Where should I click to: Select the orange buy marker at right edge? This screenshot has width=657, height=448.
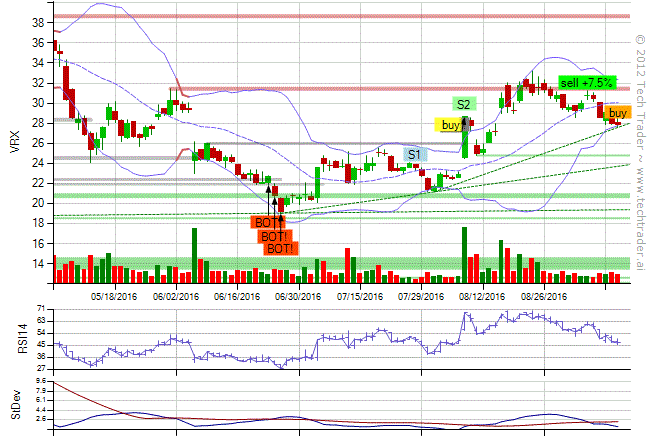619,113
